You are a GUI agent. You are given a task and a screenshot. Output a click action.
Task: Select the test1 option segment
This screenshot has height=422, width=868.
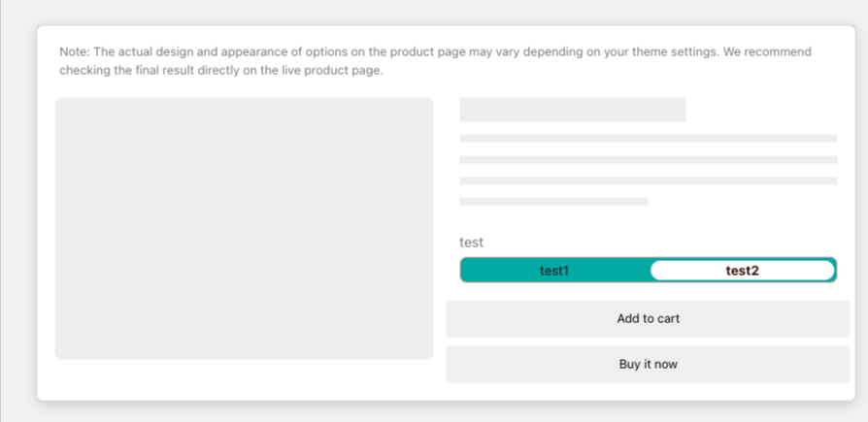(x=554, y=271)
